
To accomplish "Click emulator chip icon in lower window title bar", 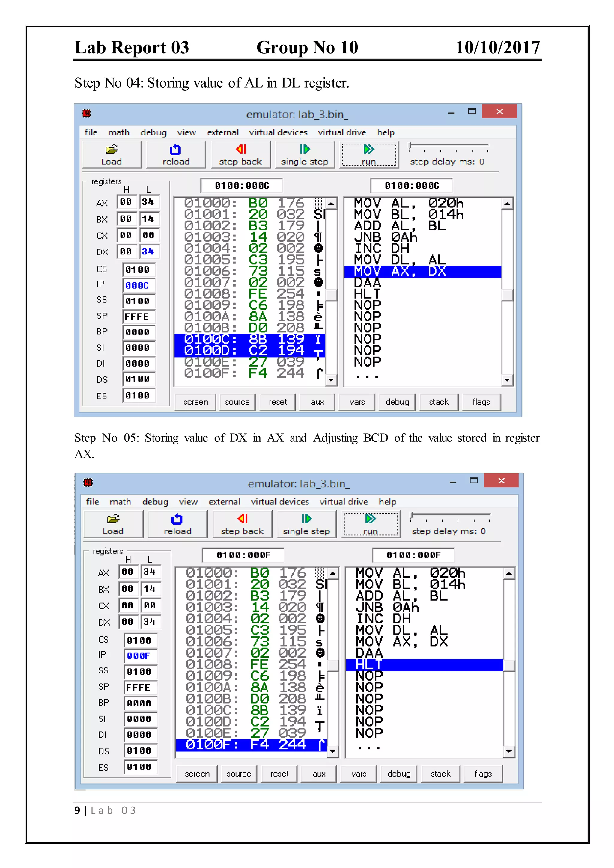I will coord(88,482).
